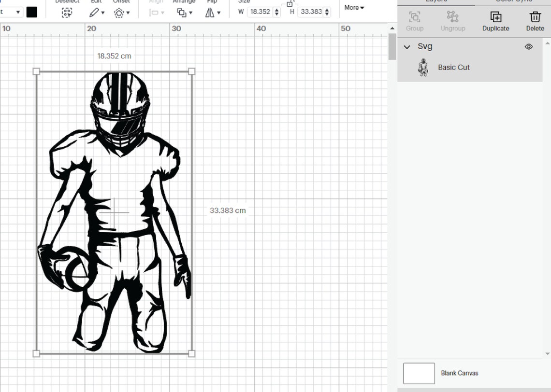Screen dimensions: 551x392
Task: Click the aspect ratio lock icon
Action: (x=290, y=3)
